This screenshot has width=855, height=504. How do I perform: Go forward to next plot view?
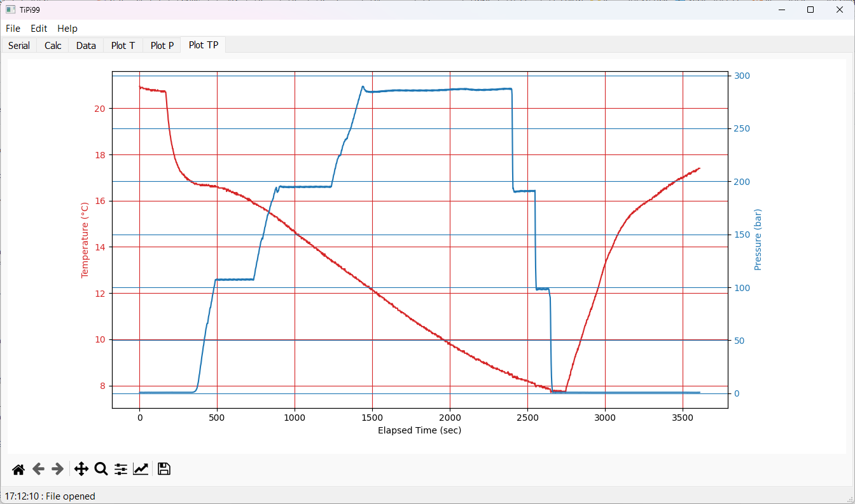tap(57, 469)
